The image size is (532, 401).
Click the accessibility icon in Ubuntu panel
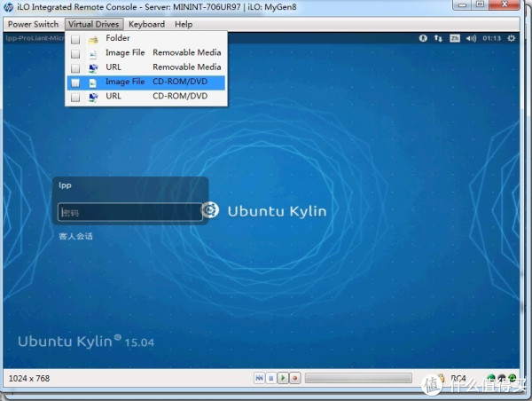[x=423, y=38]
